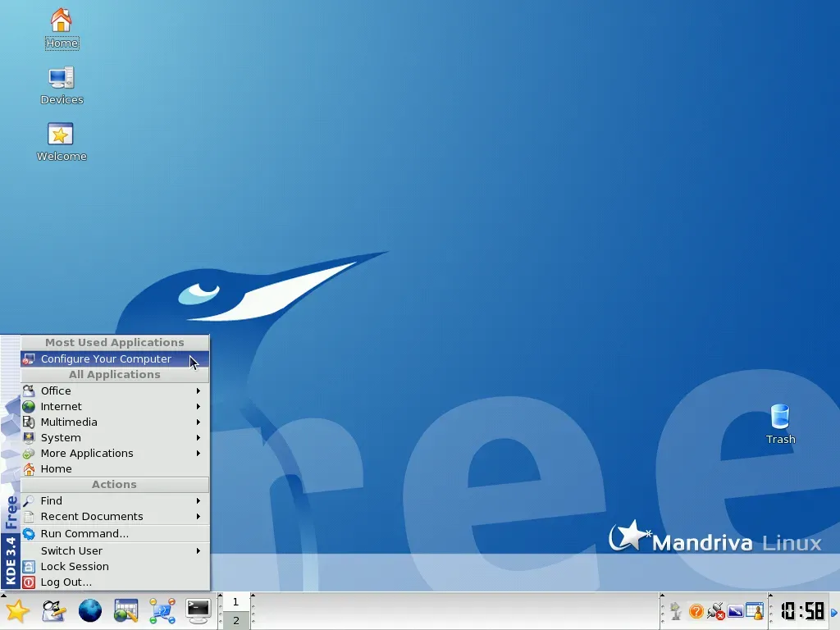This screenshot has height=630, width=840.
Task: Open the network nodes panel icon
Action: (x=162, y=611)
